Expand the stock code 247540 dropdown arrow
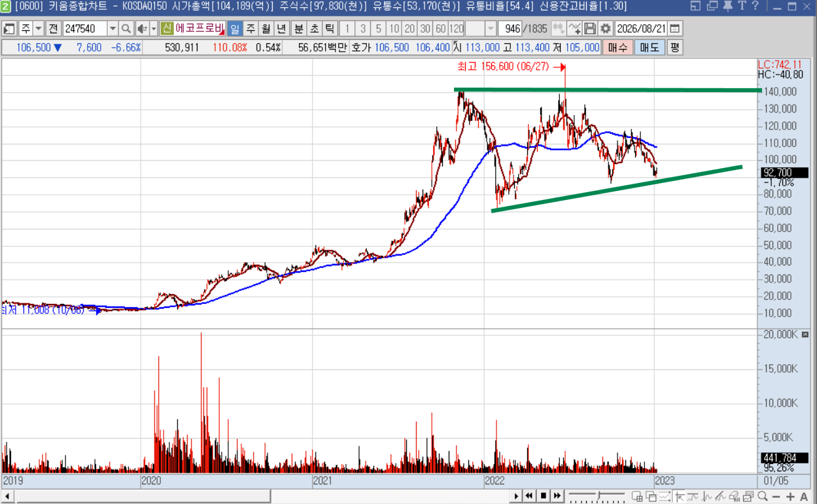Image resolution: width=817 pixels, height=504 pixels. [113, 29]
